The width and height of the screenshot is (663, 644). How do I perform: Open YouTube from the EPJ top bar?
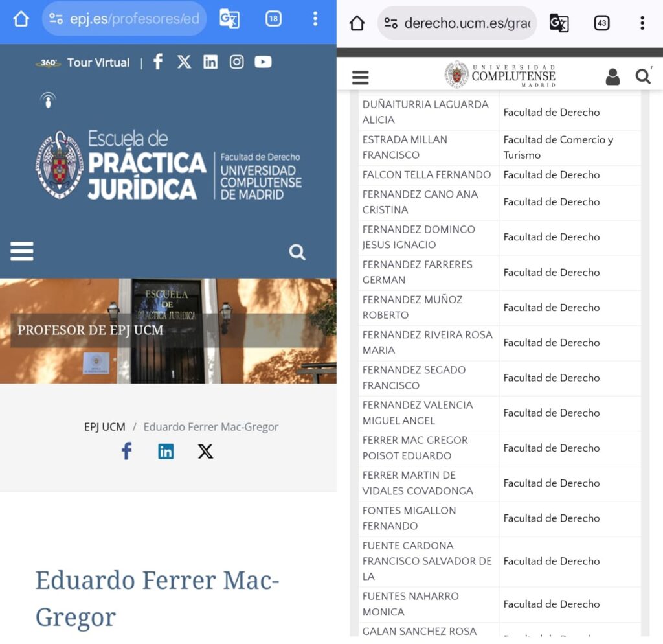263,62
